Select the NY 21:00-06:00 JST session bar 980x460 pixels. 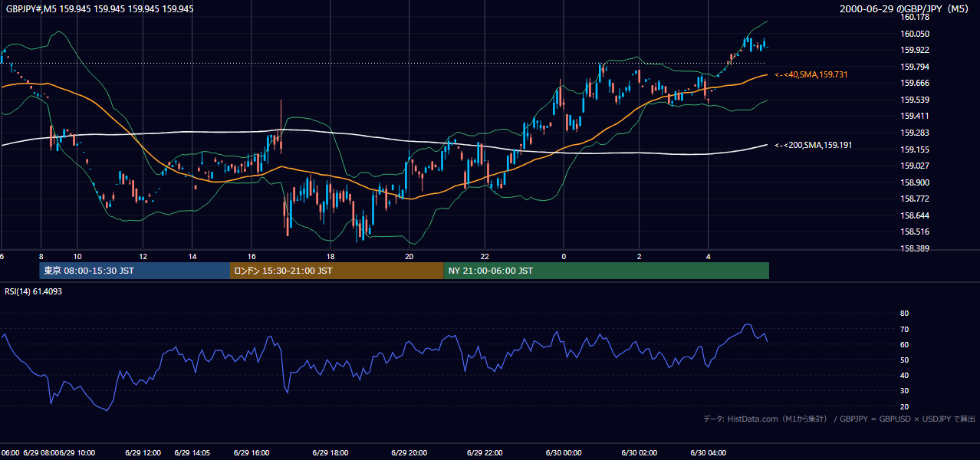(606, 271)
